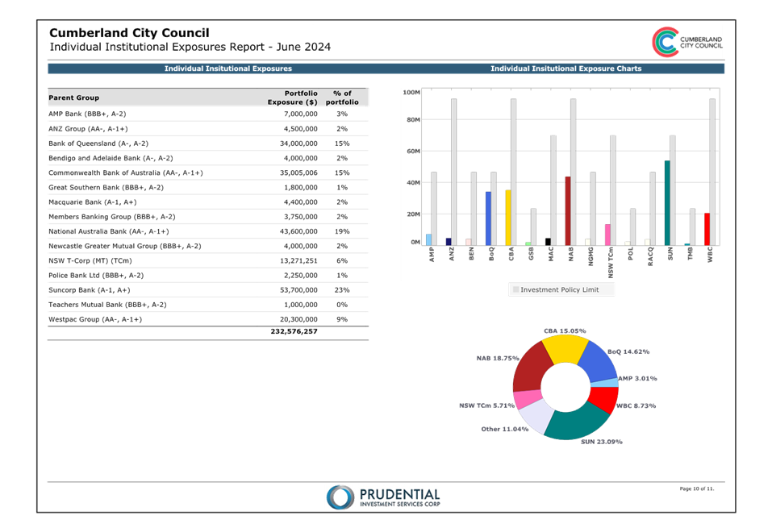This screenshot has height=532, width=772.
Task: Select 'Bank of Queensland (A-, A-2)' row name
Action: tap(98, 143)
